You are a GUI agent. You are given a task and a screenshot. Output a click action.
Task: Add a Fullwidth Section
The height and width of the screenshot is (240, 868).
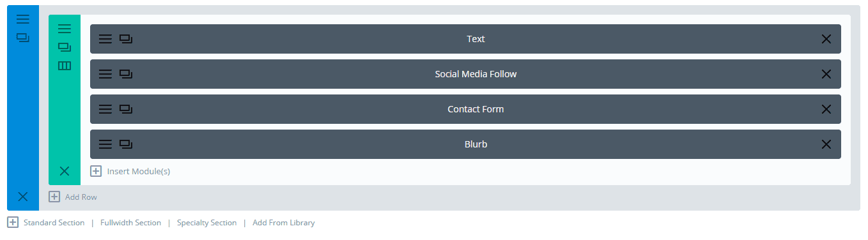130,223
